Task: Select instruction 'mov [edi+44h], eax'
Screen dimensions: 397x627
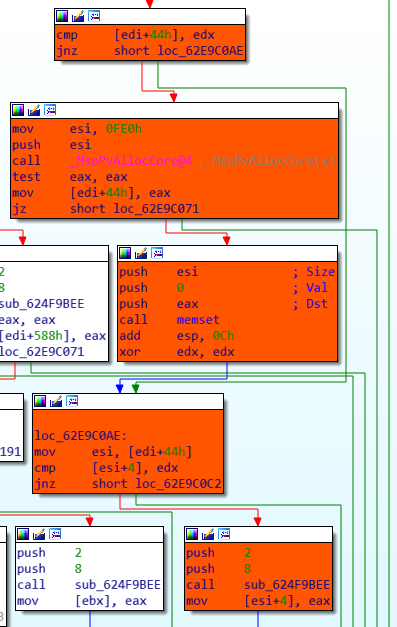Action: click(92, 193)
